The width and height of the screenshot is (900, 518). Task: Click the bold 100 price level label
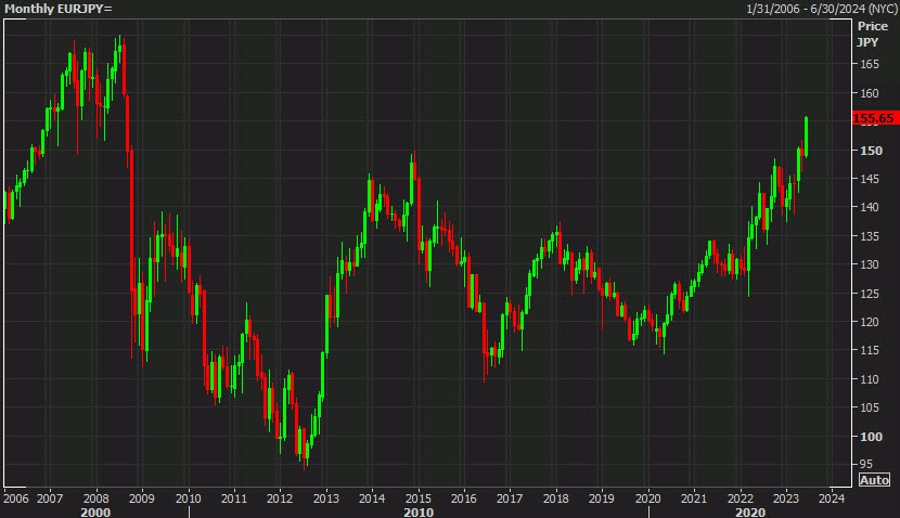coord(870,436)
